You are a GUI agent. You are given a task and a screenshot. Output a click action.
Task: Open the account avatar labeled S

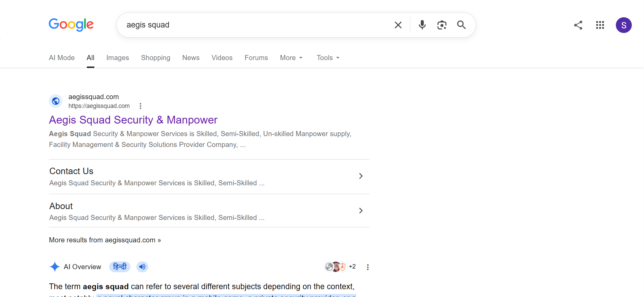tap(624, 25)
